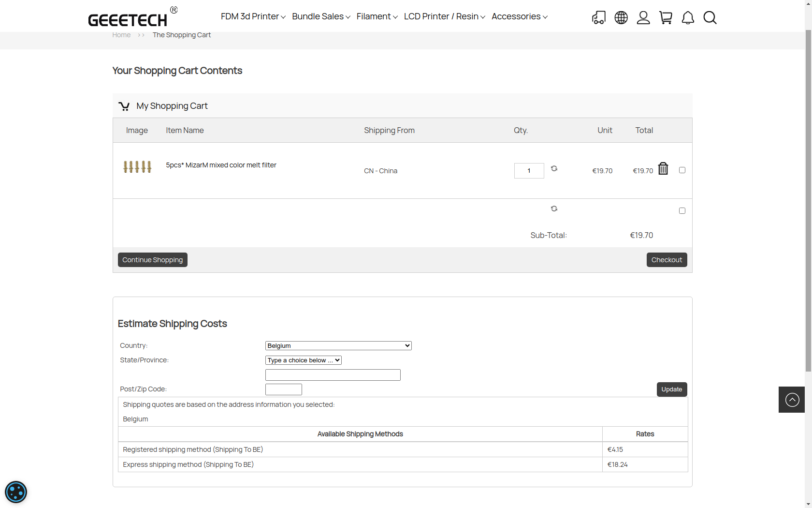This screenshot has width=812, height=508.
Task: Click the shopping cart header icon
Action: tap(666, 18)
